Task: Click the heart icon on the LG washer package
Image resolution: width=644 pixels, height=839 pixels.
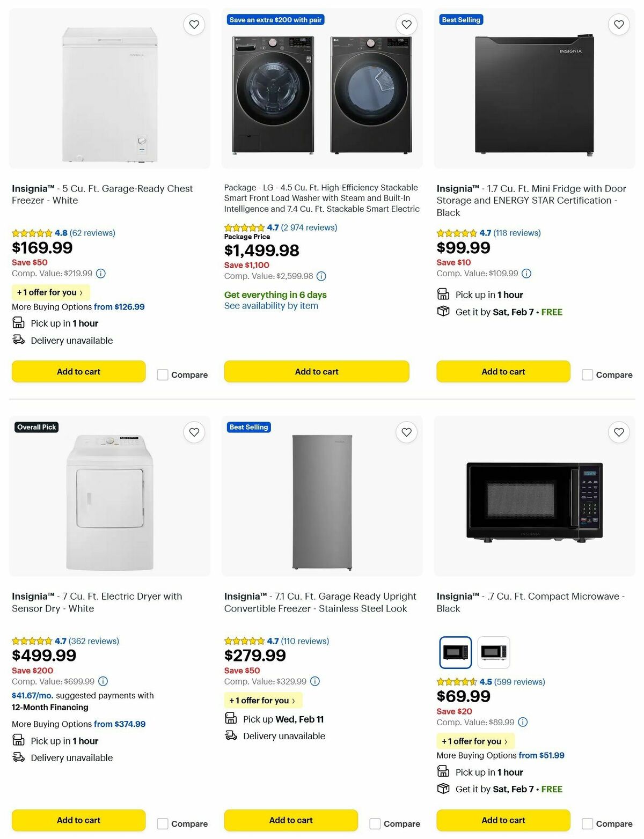Action: tap(406, 24)
